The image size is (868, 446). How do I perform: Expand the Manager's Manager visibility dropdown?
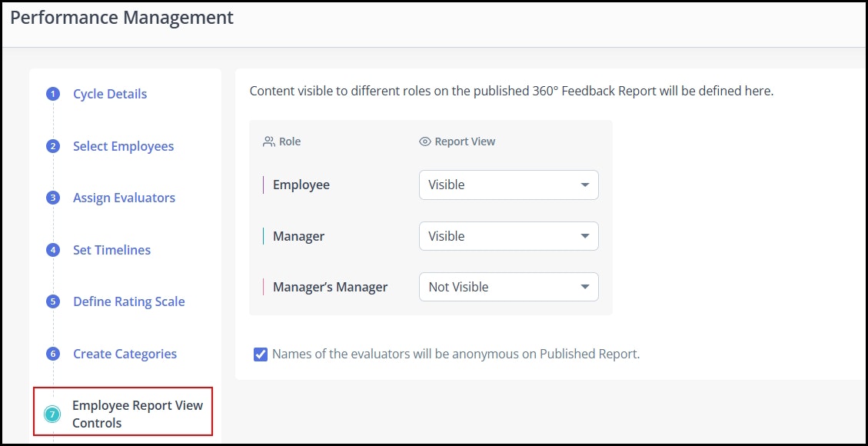tap(509, 287)
